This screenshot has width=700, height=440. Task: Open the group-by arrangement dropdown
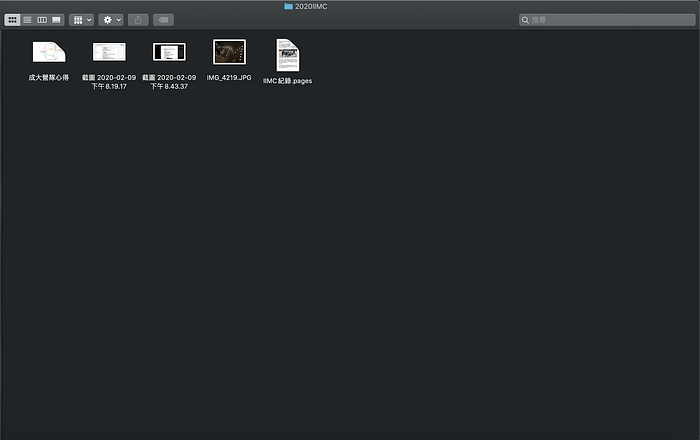[x=82, y=20]
